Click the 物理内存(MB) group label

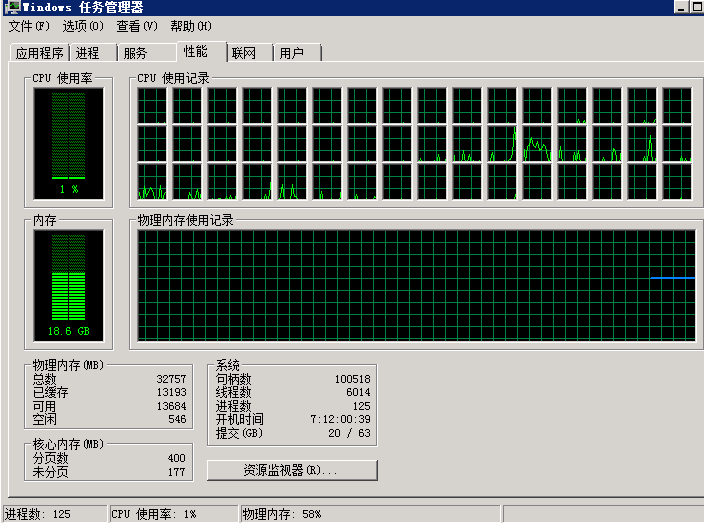(x=68, y=365)
